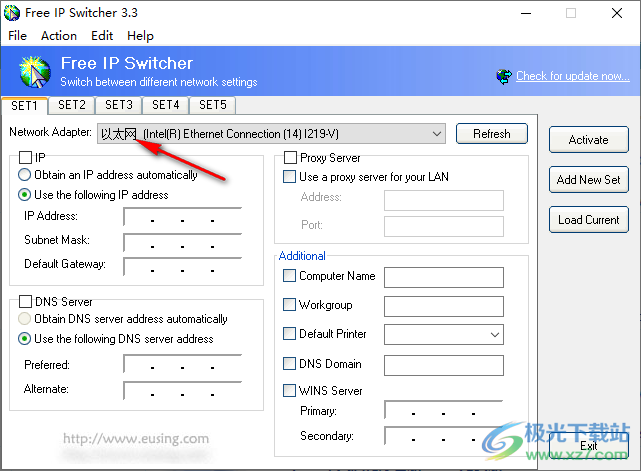Switch to the SET2 tab
Screen dimensions: 641x471
[x=72, y=105]
